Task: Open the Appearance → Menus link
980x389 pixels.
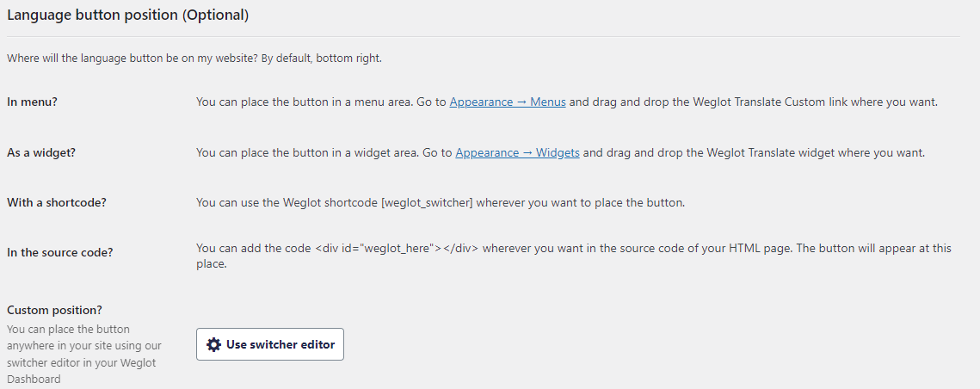Action: tap(508, 102)
